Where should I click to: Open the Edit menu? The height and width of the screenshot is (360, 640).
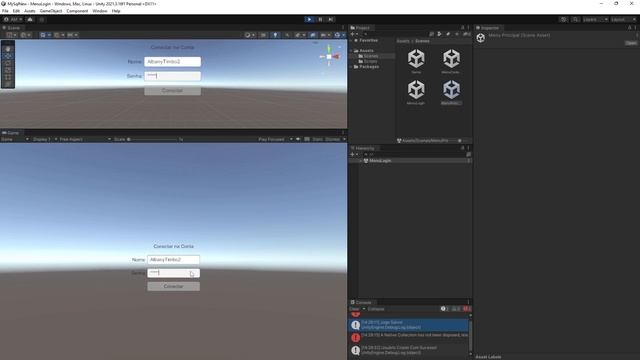[16, 11]
